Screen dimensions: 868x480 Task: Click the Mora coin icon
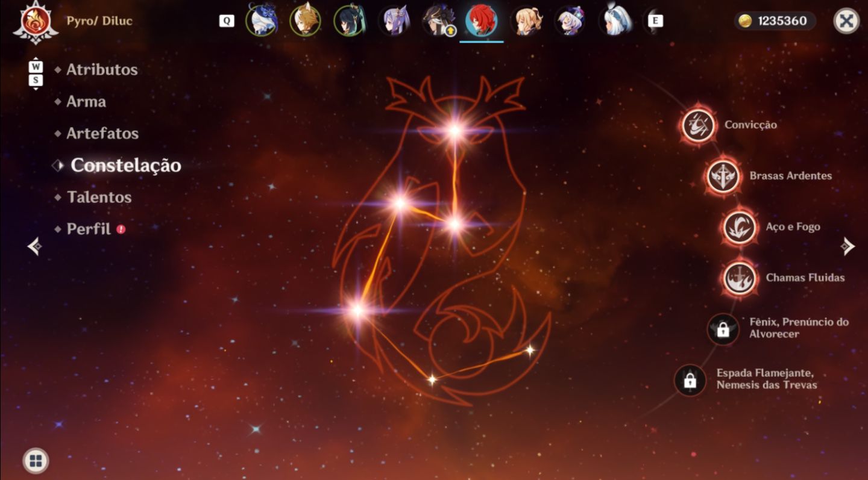click(x=746, y=21)
